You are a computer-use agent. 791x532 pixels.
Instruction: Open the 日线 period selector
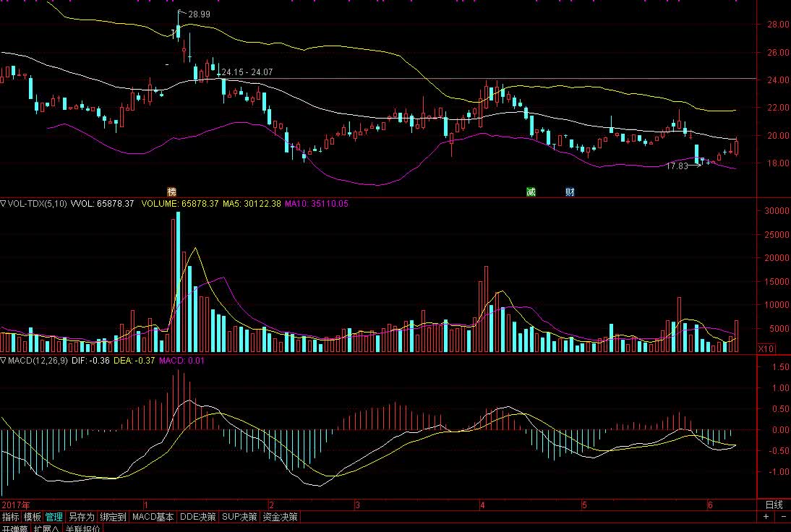(x=774, y=505)
